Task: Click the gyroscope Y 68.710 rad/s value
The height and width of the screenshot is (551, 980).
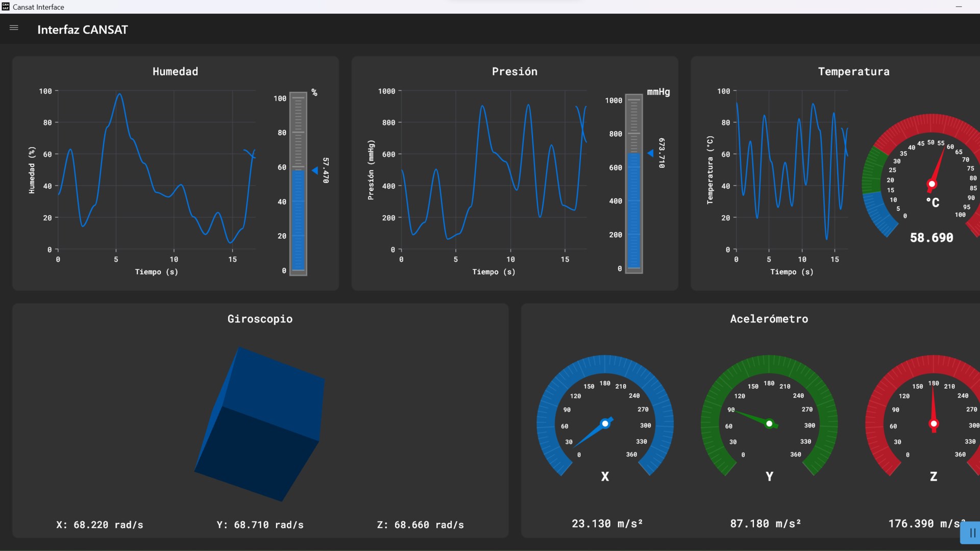Action: (x=260, y=524)
